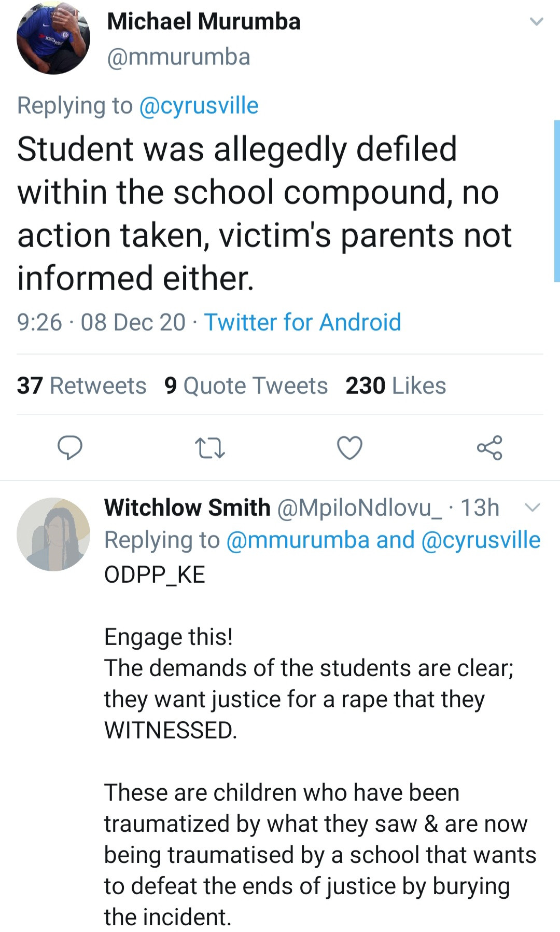560x932 pixels.
Task: Tap the share icon
Action: (x=489, y=448)
